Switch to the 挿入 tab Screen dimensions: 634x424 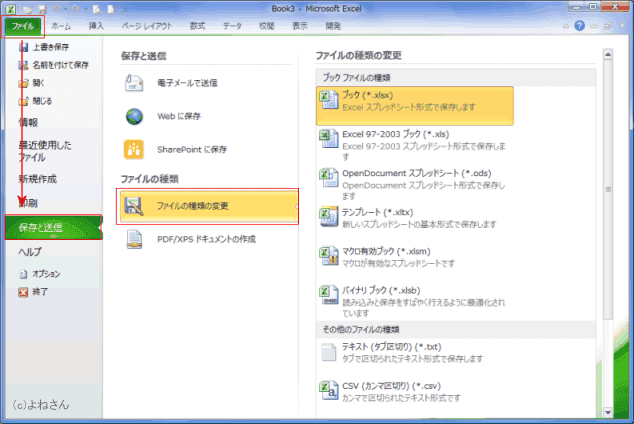click(x=96, y=26)
